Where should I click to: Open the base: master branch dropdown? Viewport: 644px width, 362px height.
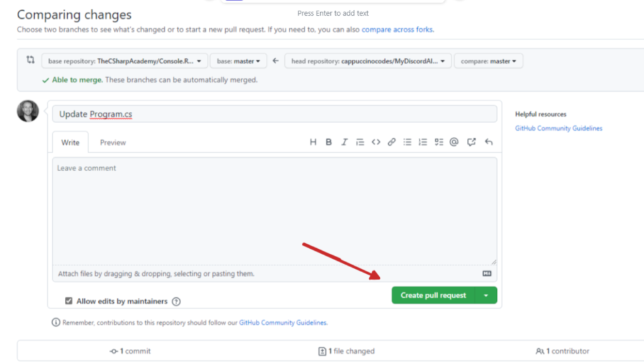pyautogui.click(x=238, y=61)
